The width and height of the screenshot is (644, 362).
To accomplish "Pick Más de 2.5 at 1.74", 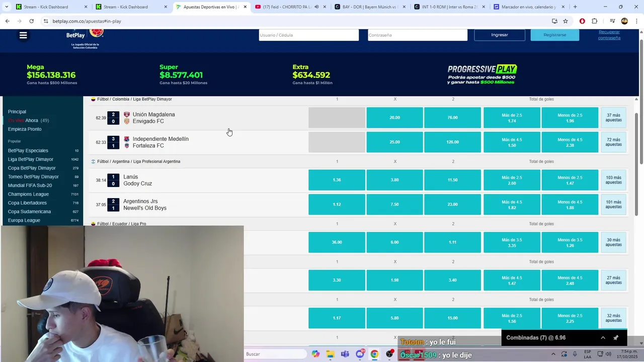I will click(x=512, y=118).
